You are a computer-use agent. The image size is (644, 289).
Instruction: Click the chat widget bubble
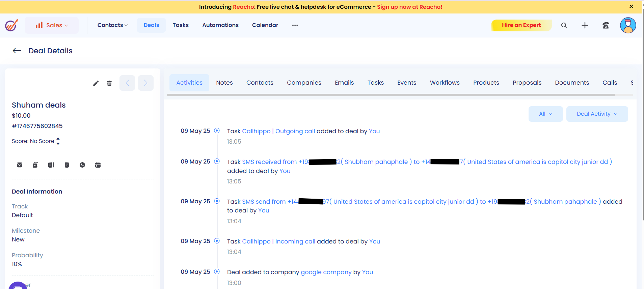[18, 285]
